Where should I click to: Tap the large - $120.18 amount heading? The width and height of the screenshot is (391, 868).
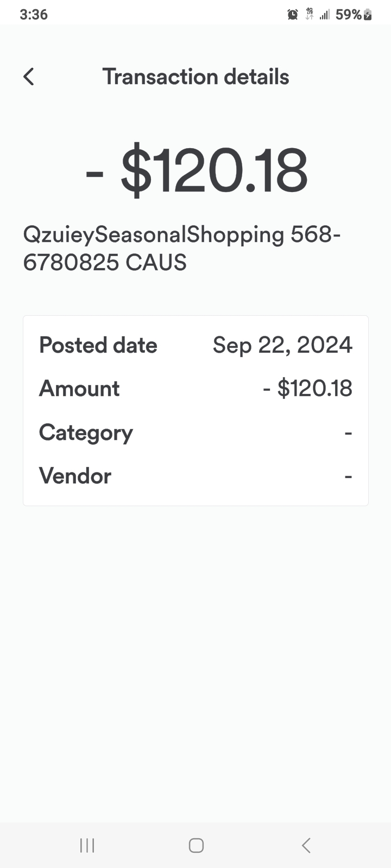coord(197,171)
